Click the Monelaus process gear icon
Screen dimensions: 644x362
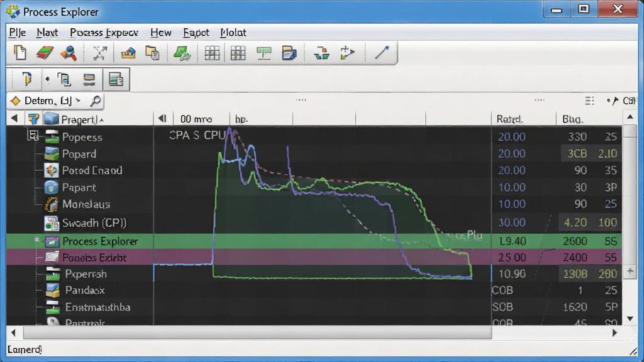(52, 204)
